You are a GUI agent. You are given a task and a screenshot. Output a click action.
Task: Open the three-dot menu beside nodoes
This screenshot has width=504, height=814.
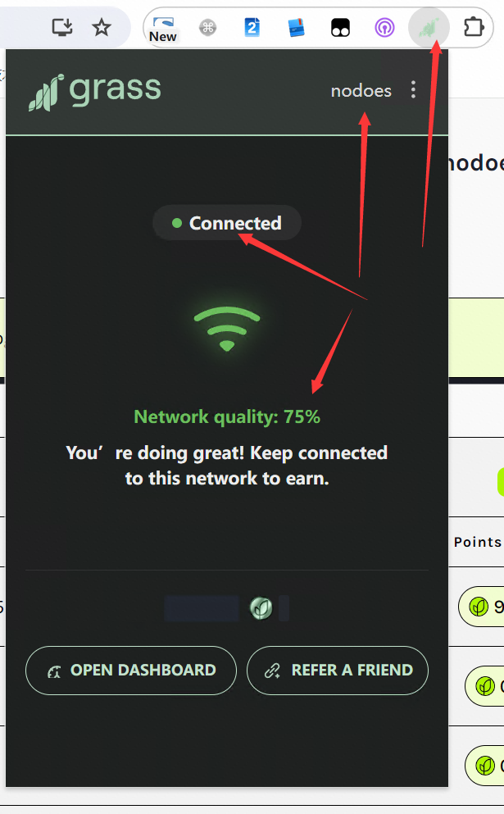point(413,90)
